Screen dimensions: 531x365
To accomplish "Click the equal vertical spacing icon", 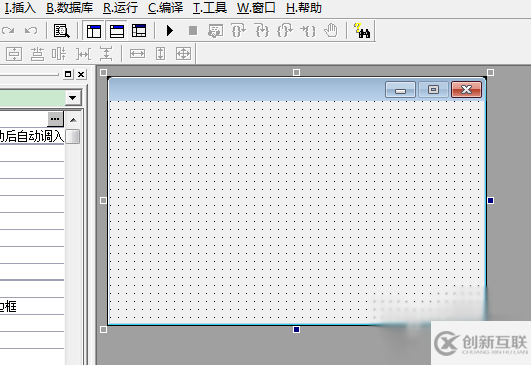I will tap(106, 54).
